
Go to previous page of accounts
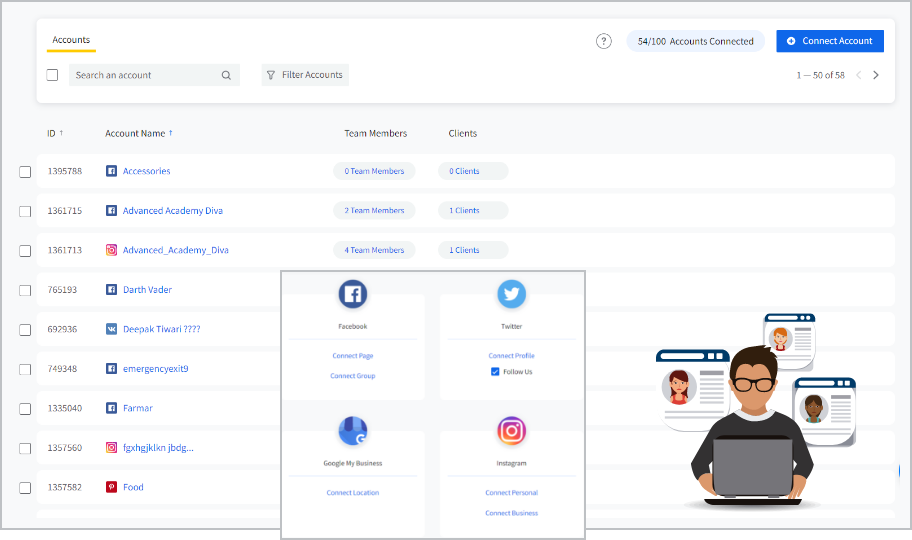pos(858,75)
